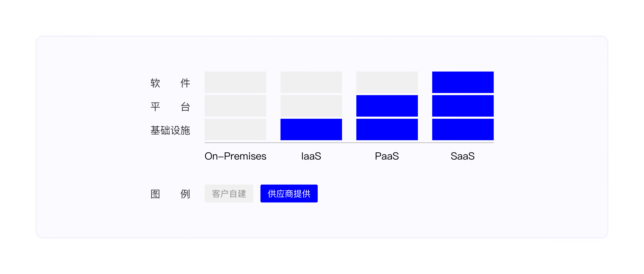Select the PaaS 软件 gray block
The image size is (644, 274).
[x=387, y=82]
